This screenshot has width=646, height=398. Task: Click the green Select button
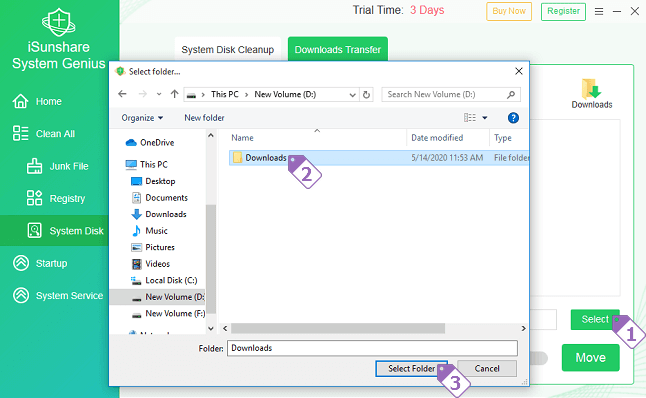pyautogui.click(x=595, y=319)
